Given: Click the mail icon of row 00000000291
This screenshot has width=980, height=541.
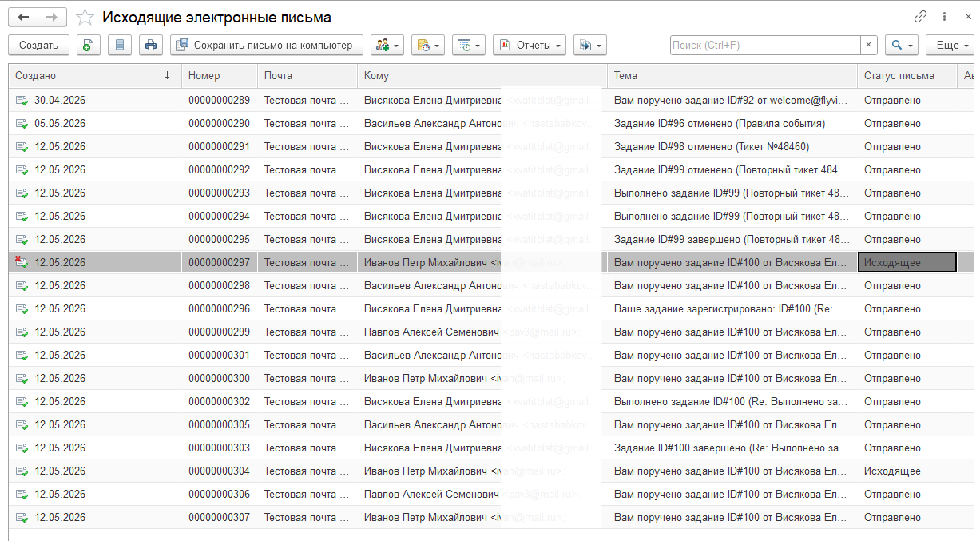Looking at the screenshot, I should [22, 147].
